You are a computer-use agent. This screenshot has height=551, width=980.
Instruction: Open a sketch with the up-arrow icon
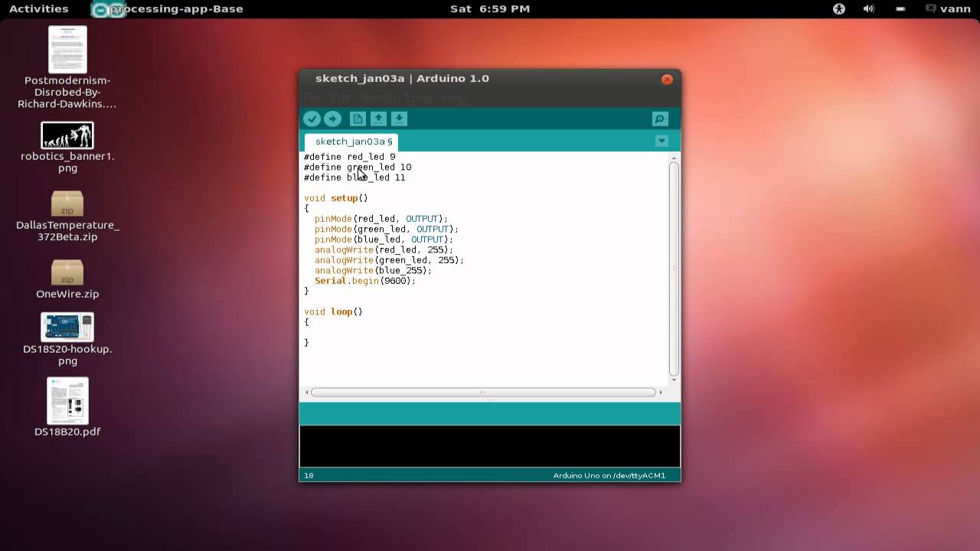click(378, 119)
